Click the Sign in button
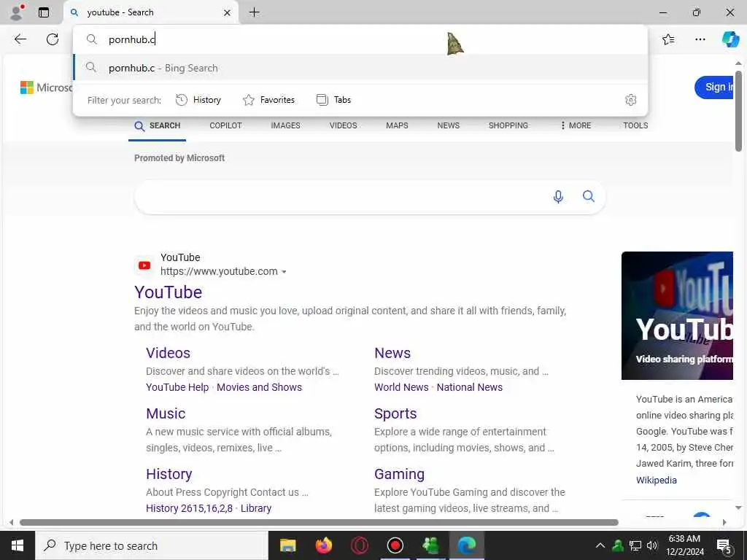747x560 pixels. (x=714, y=87)
